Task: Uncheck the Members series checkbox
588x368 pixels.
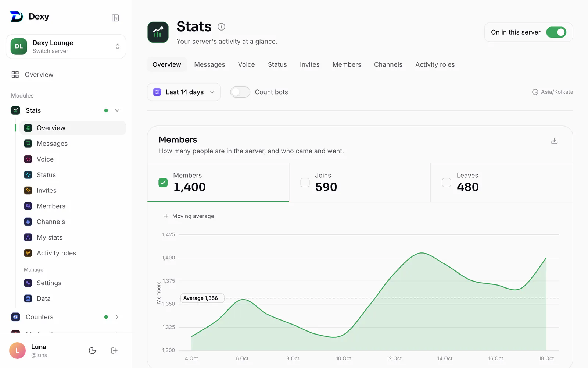Action: 163,183
